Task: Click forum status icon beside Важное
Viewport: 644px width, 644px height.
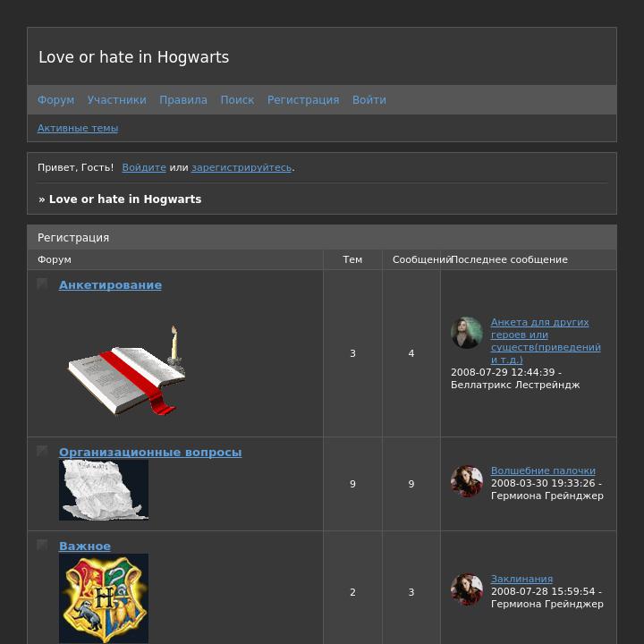Action: (x=42, y=545)
